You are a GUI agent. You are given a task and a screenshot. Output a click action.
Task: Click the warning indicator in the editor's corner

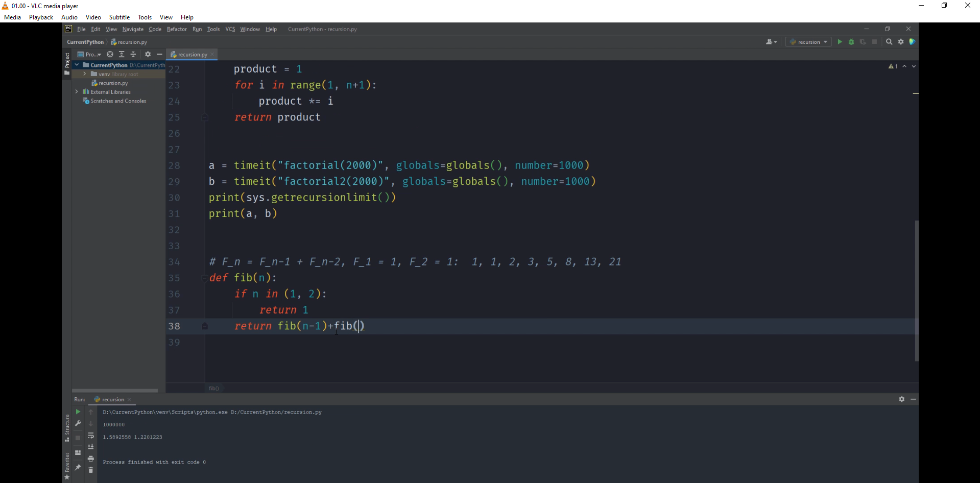[x=893, y=66]
